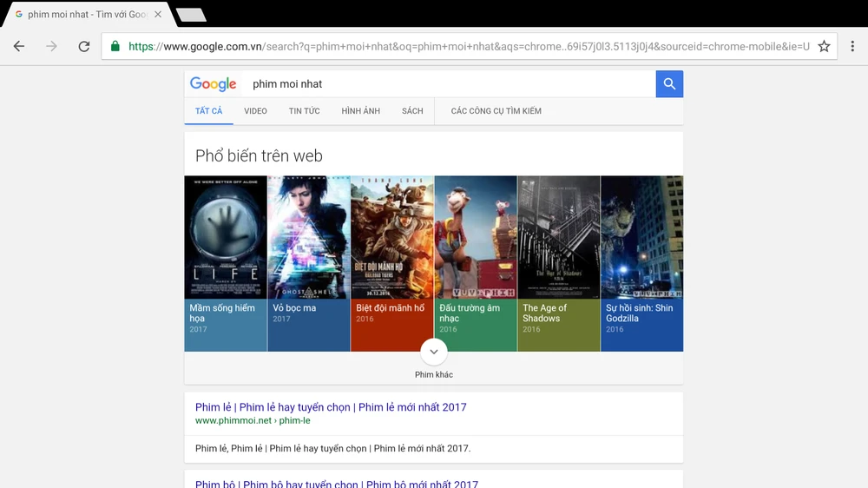868x488 pixels.
Task: Close the 'phim moi nhat' browser tab
Action: [x=158, y=15]
